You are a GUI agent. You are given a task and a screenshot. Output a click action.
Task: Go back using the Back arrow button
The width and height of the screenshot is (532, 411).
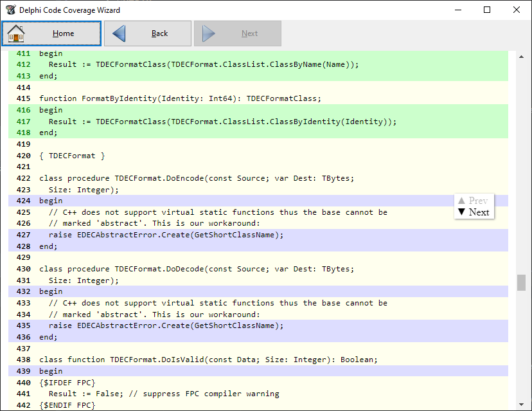pos(148,33)
